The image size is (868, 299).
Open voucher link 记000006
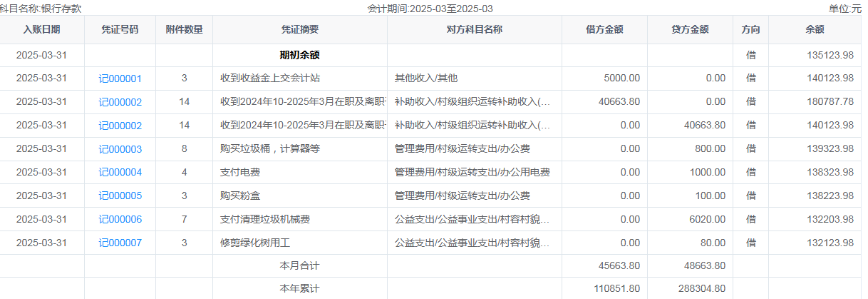coord(120,220)
